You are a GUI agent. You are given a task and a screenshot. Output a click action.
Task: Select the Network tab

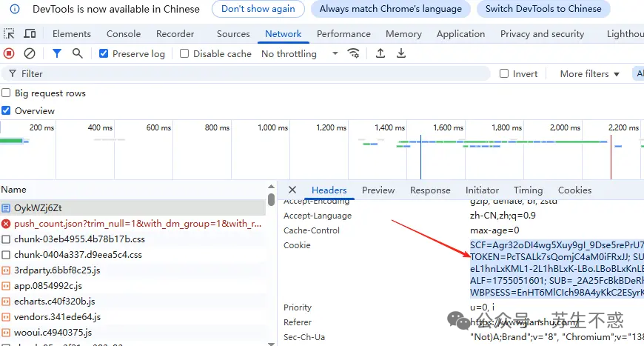point(284,33)
